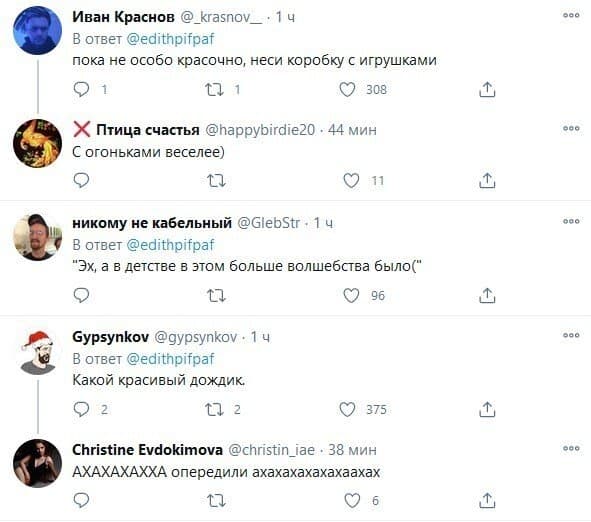Open more menu on Птица счастья tweet
This screenshot has width=591, height=522.
tap(571, 129)
